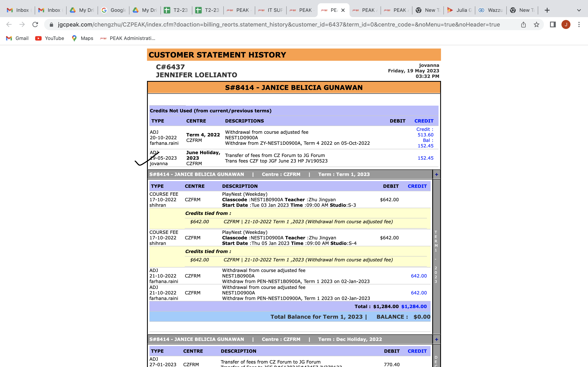Click the site lock icon
The height and width of the screenshot is (367, 588).
[51, 24]
